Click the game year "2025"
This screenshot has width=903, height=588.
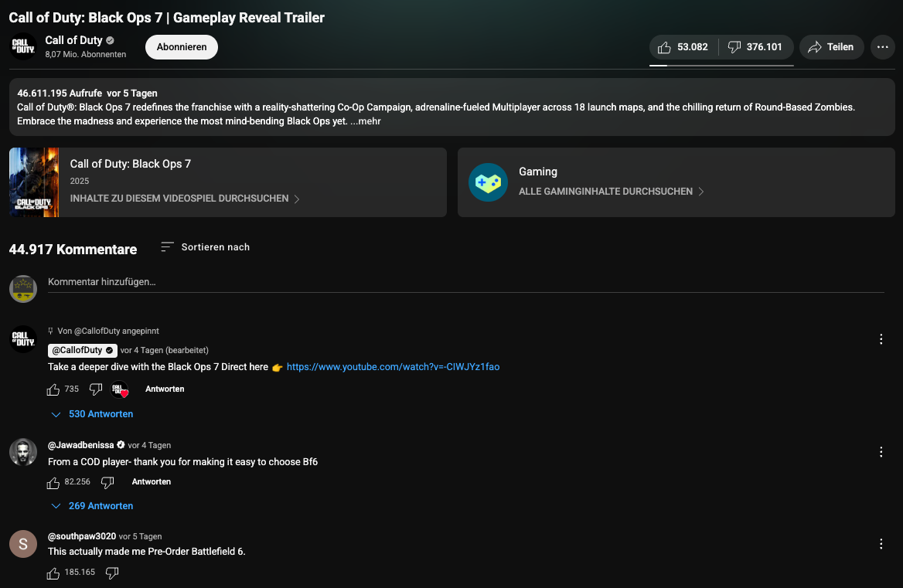pos(80,182)
